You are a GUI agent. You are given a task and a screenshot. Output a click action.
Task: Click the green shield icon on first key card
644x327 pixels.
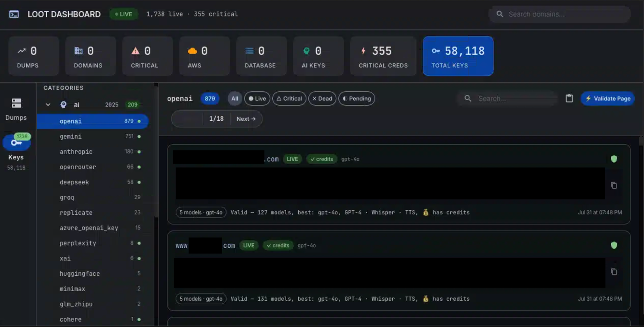(x=614, y=159)
